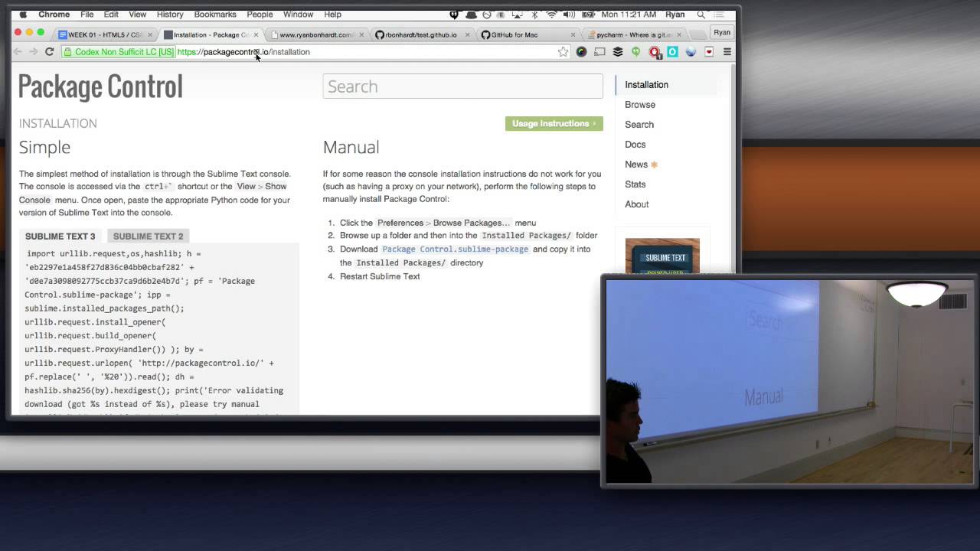Click the blue globe extension icon

click(x=691, y=52)
